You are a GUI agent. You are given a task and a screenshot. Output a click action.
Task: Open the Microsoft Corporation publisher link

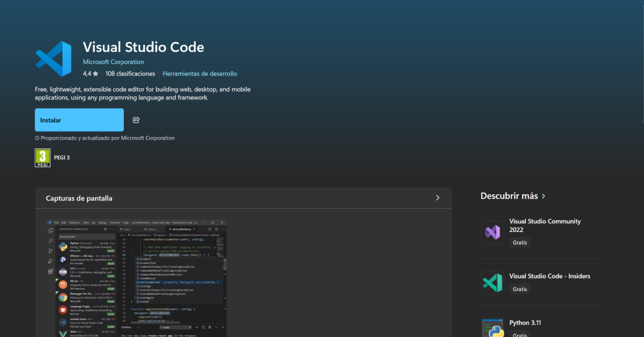[113, 62]
